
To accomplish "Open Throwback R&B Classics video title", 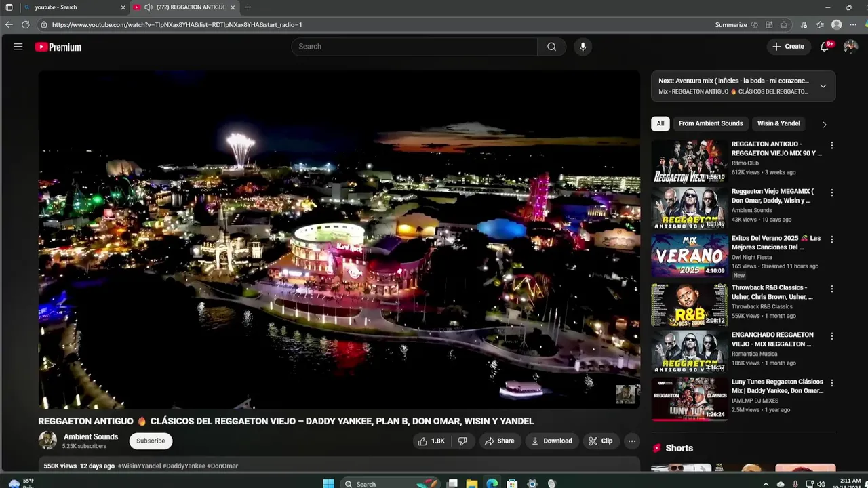I will (772, 292).
